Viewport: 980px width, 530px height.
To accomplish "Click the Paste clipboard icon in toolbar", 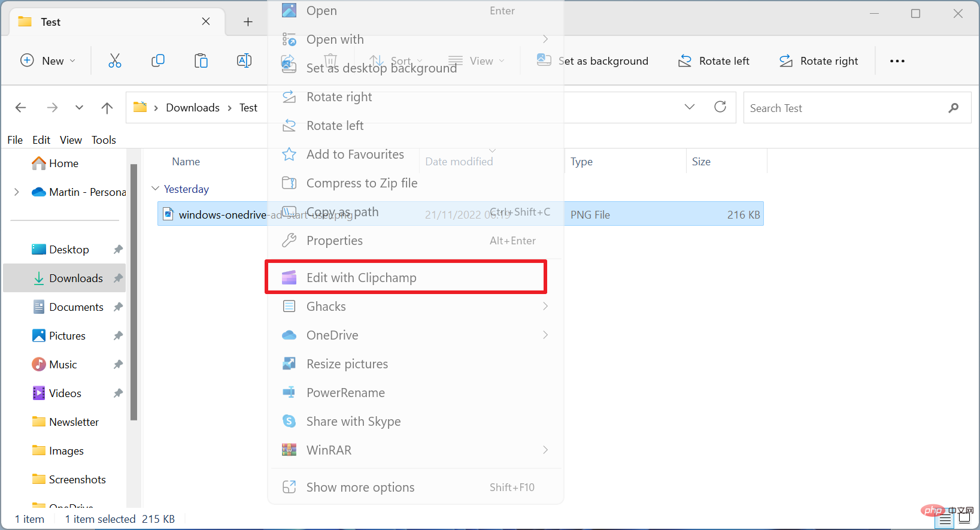I will (x=201, y=60).
